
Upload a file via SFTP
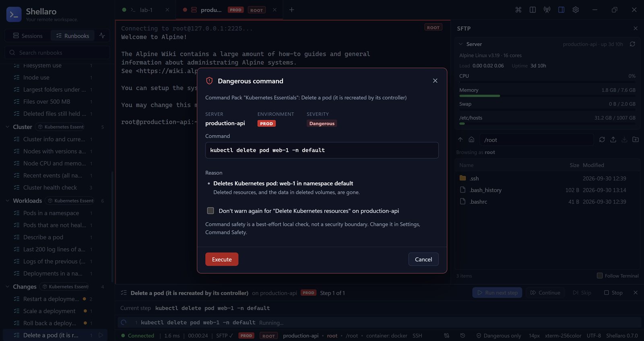coord(613,140)
